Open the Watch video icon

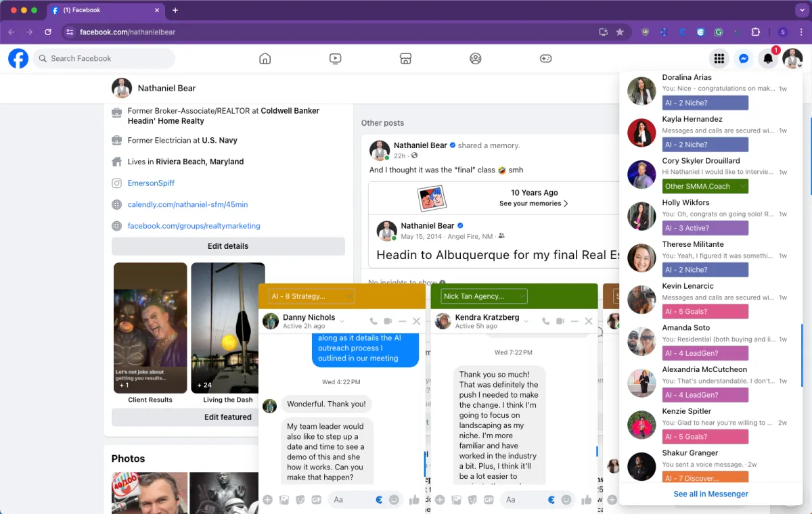pos(335,59)
